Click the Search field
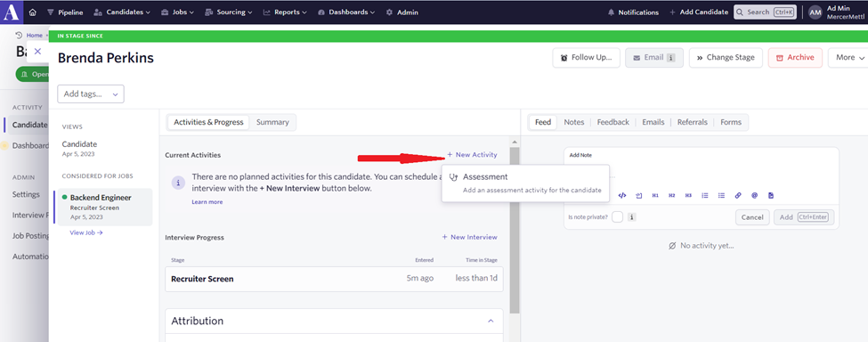Viewport: 868px width, 342px height. (765, 12)
